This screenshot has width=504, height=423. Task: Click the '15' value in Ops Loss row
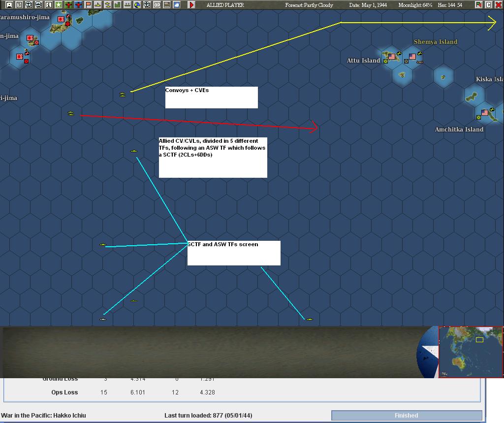[x=103, y=392]
